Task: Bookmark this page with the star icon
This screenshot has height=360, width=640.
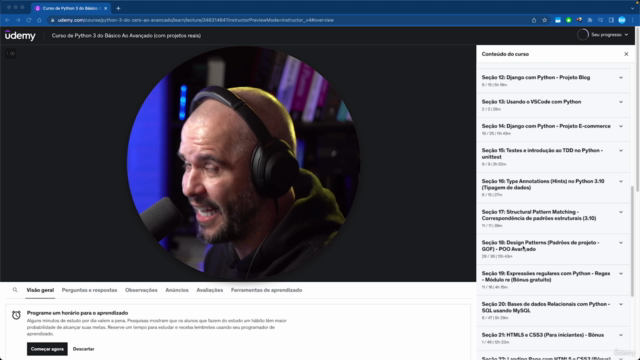Action: pos(544,20)
